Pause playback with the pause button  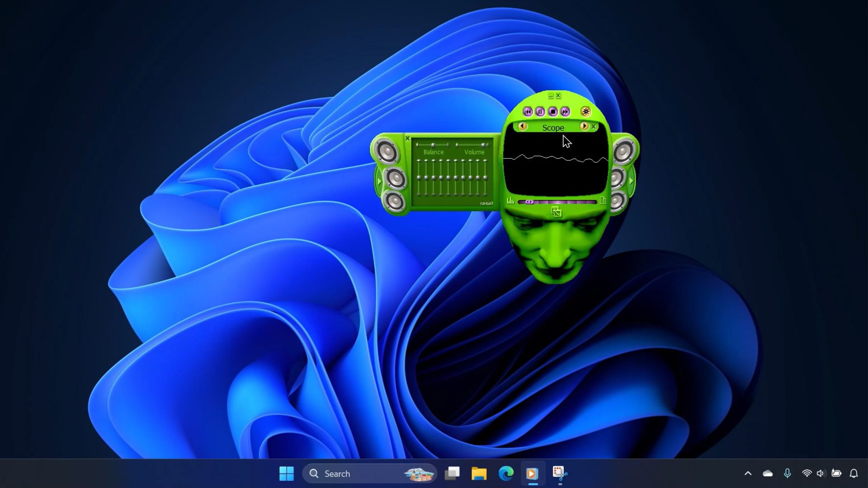(x=540, y=112)
